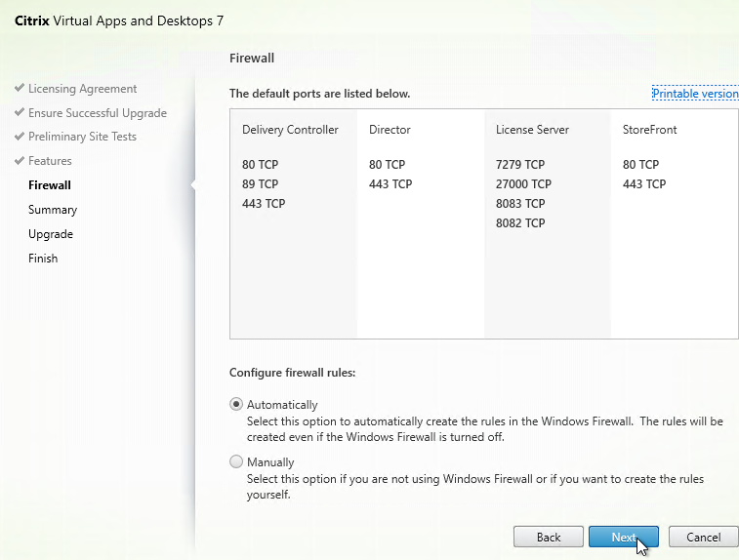Go to Ensure Successful Upgrade step
739x560 pixels.
pyautogui.click(x=98, y=113)
